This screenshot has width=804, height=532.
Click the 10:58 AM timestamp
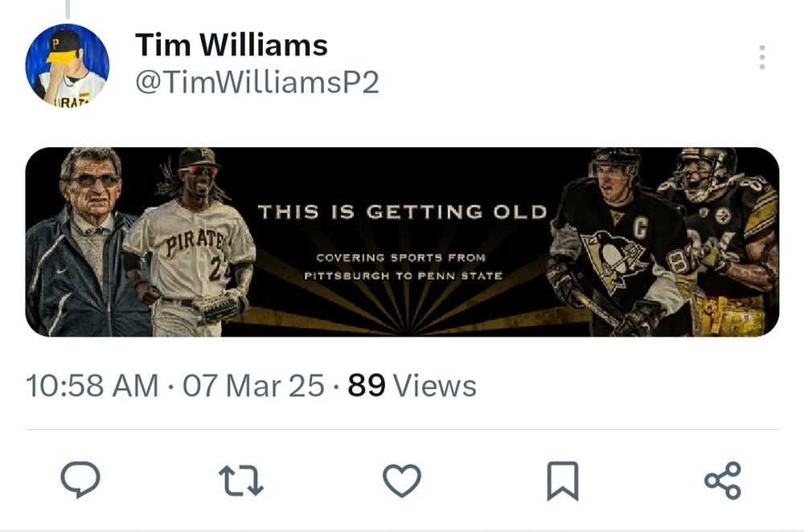pyautogui.click(x=92, y=387)
